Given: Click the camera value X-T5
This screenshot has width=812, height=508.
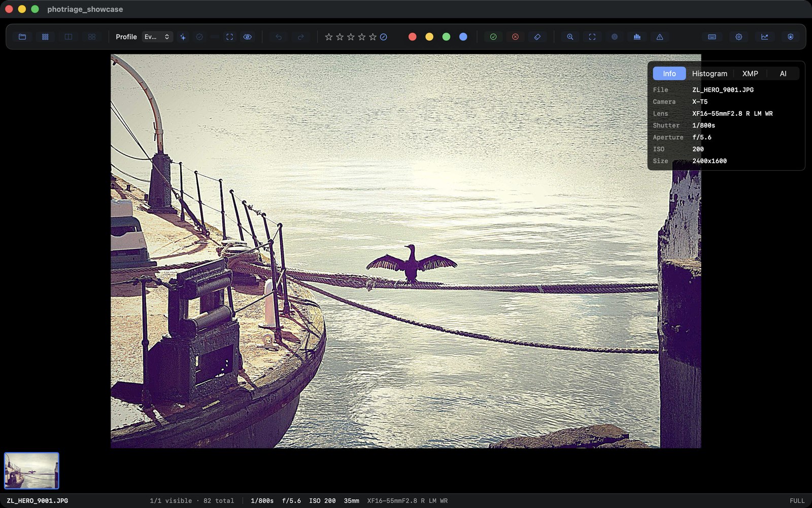Looking at the screenshot, I should tap(700, 102).
